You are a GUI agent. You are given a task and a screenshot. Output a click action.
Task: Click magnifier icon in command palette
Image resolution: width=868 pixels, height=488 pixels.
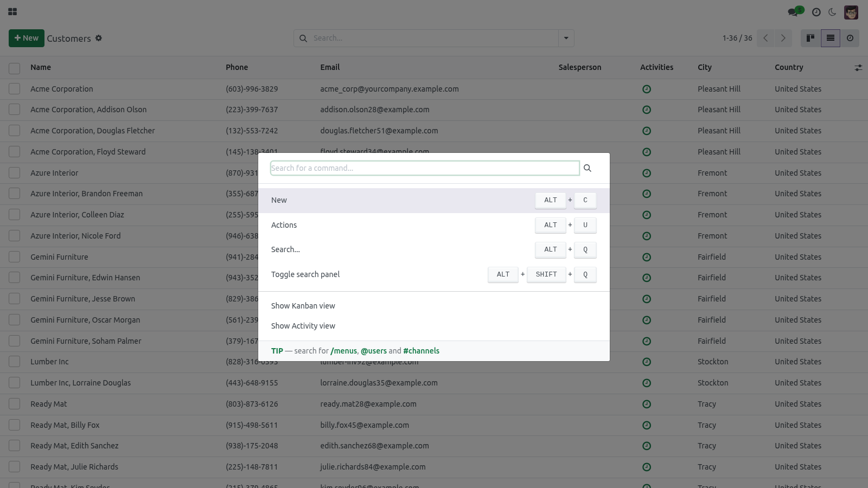[588, 168]
